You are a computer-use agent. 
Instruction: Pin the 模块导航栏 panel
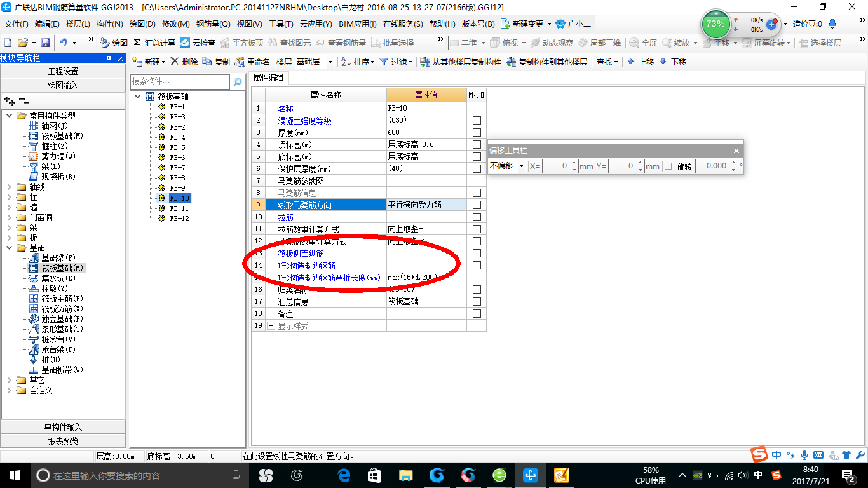[x=109, y=58]
